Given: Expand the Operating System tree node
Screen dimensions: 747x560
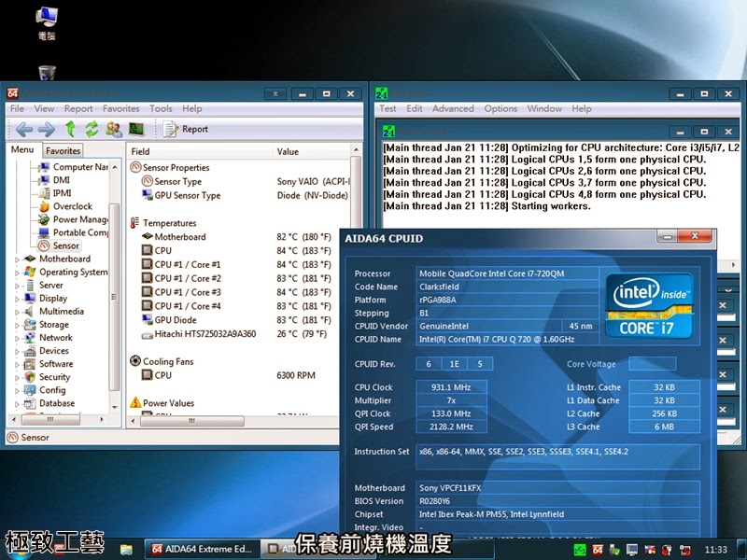Looking at the screenshot, I should click(17, 273).
